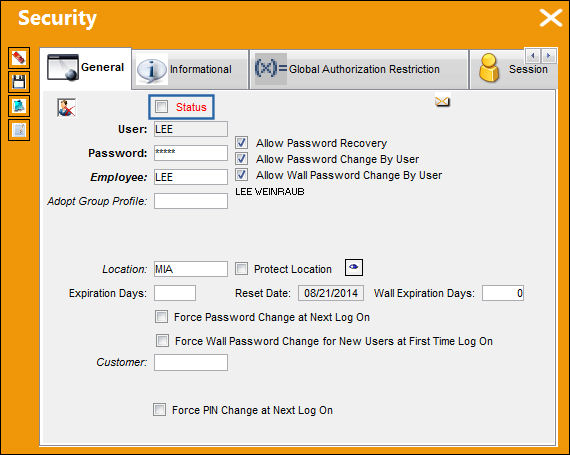The image size is (570, 455).
Task: Click the Security window title
Action: (57, 18)
